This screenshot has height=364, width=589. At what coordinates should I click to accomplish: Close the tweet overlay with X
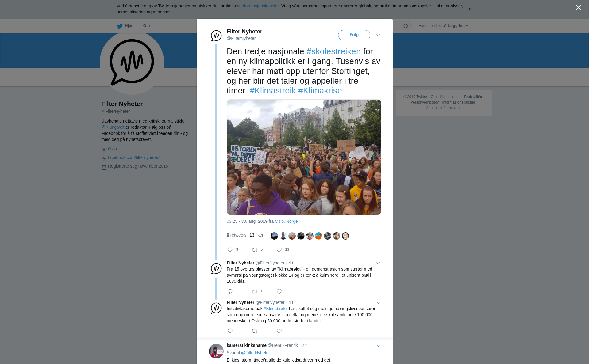tap(579, 8)
